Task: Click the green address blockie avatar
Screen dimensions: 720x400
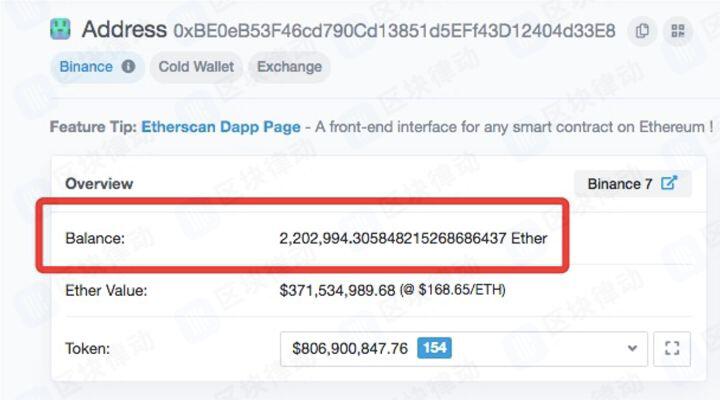Action: [x=60, y=29]
